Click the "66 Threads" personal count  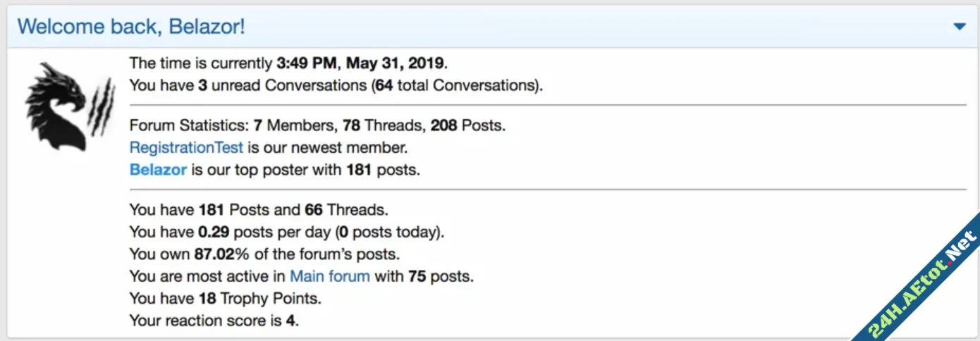tap(345, 210)
